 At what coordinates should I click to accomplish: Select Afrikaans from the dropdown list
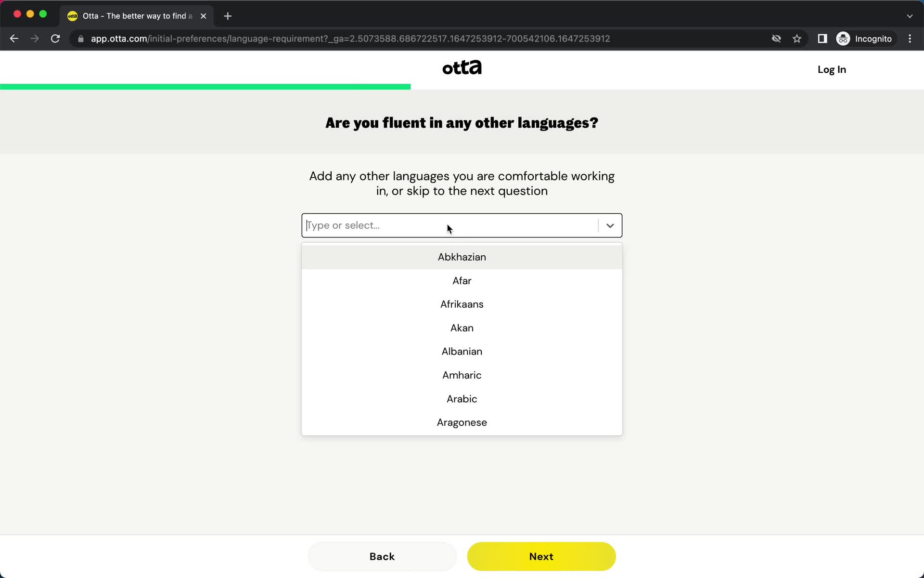coord(462,303)
